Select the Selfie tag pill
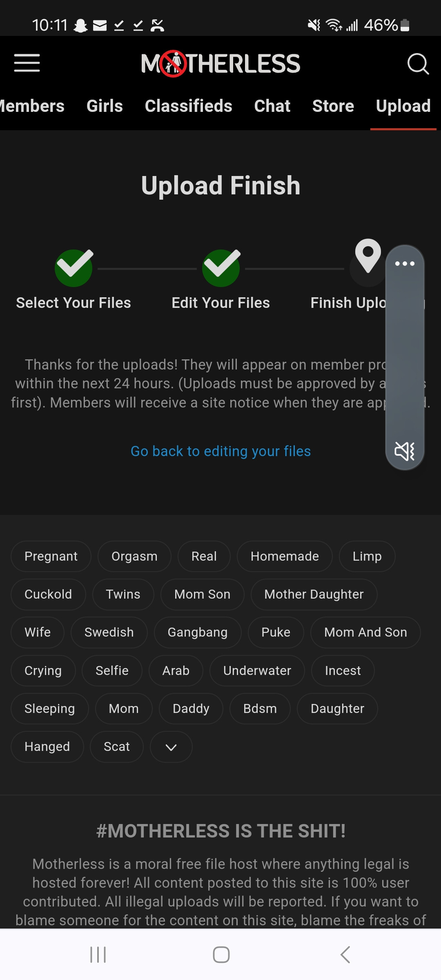 tap(112, 670)
